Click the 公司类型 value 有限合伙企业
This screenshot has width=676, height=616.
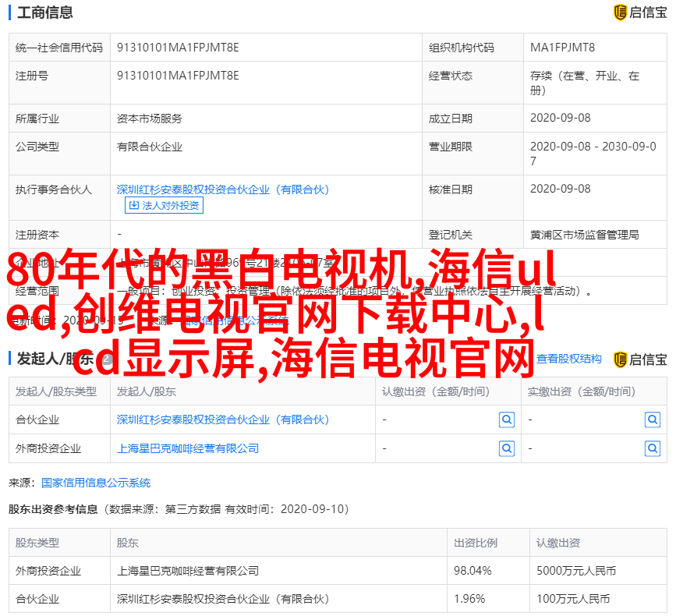(x=150, y=147)
